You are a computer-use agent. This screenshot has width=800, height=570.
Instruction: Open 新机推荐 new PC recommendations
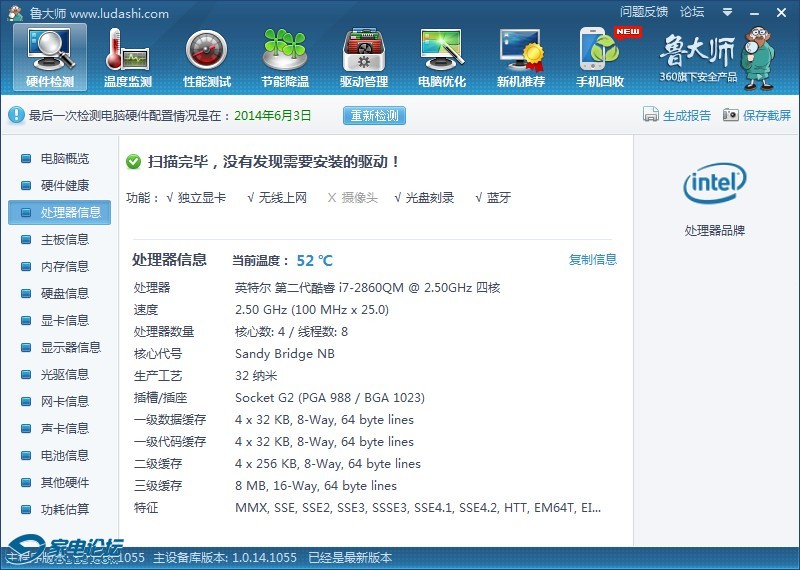pyautogui.click(x=521, y=56)
